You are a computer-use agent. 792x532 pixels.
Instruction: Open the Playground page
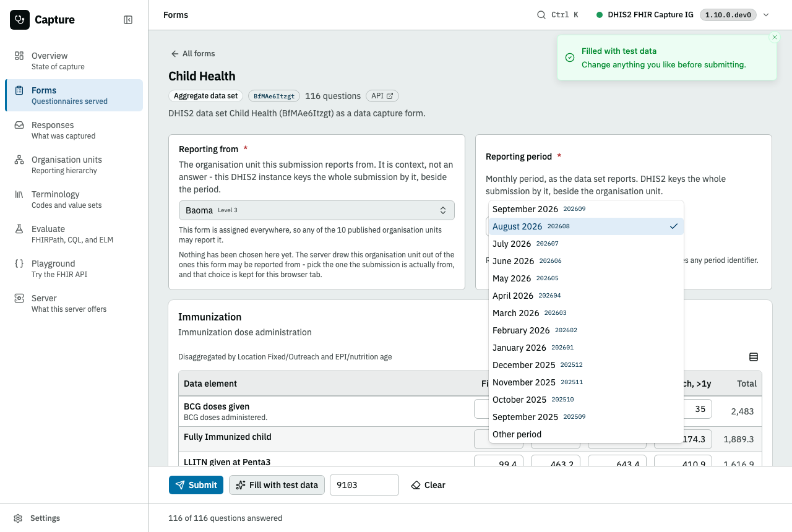coord(74,268)
